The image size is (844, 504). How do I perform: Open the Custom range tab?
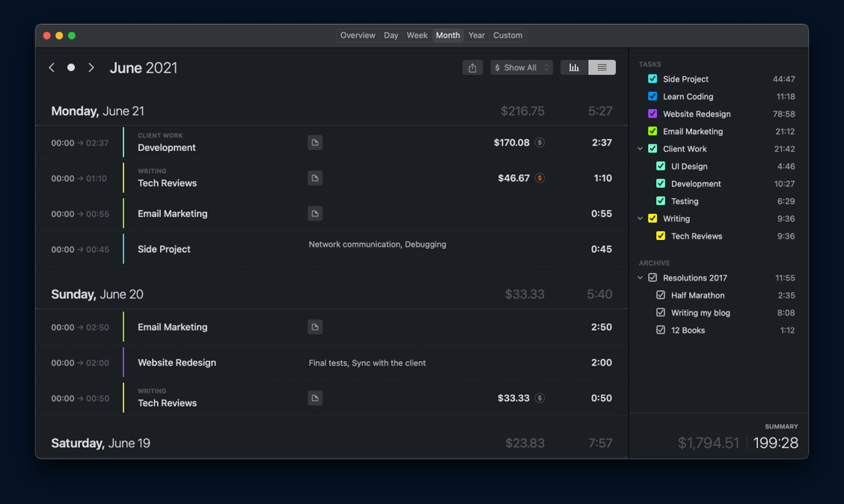507,35
